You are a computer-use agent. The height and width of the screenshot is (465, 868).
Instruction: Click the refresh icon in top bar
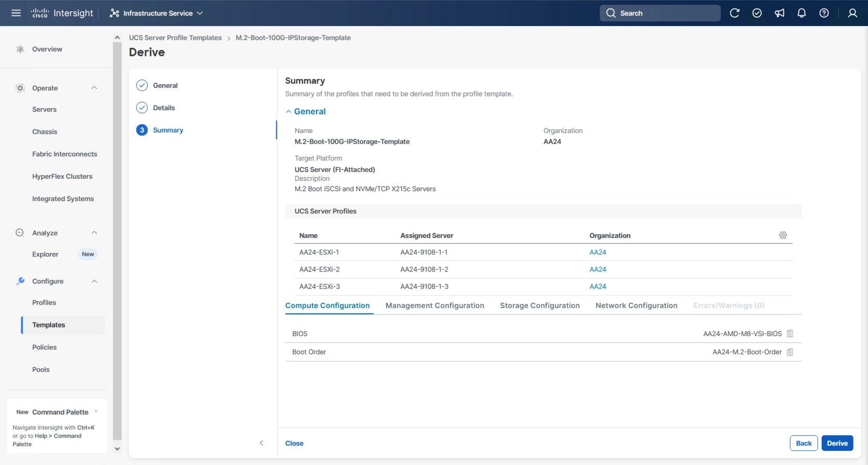tap(734, 13)
